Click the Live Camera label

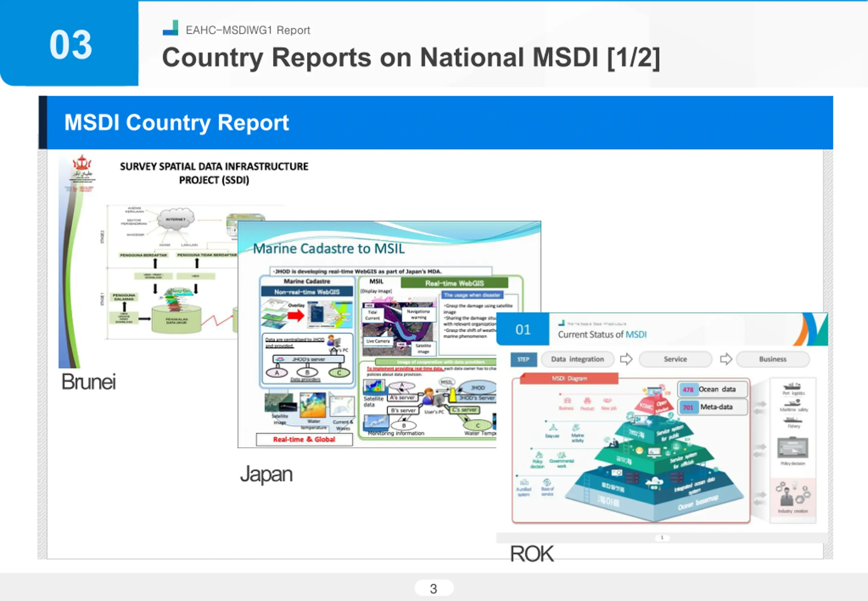tap(378, 341)
